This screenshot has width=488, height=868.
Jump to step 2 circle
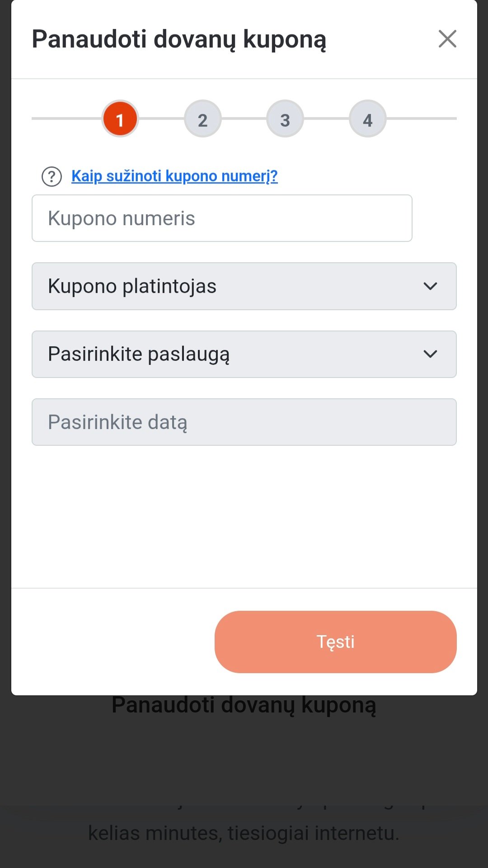coord(202,119)
